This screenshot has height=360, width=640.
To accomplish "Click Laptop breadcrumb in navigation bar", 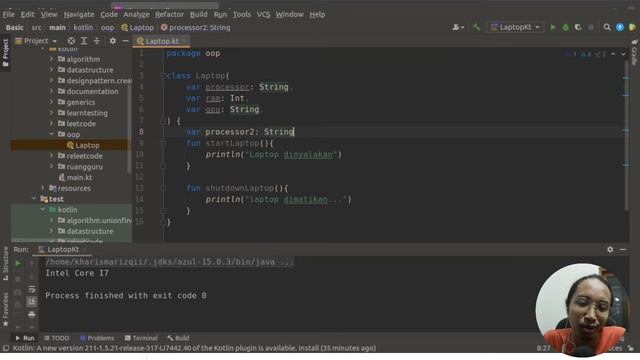I will coord(138,27).
